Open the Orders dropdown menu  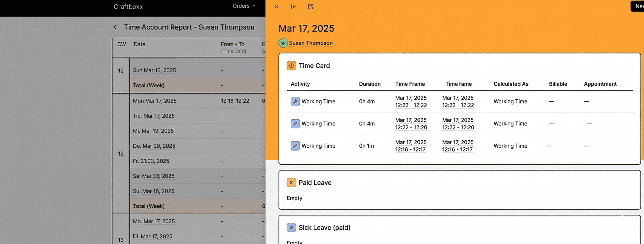point(244,6)
